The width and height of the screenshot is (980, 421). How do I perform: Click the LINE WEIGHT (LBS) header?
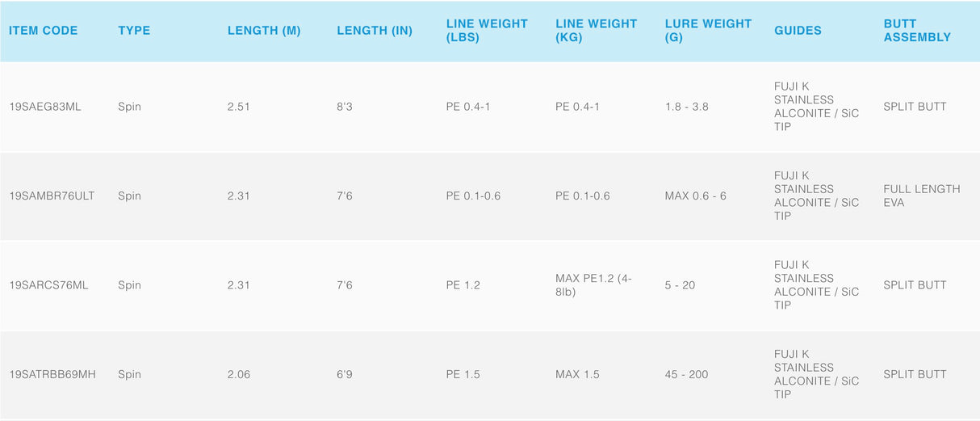coord(487,31)
